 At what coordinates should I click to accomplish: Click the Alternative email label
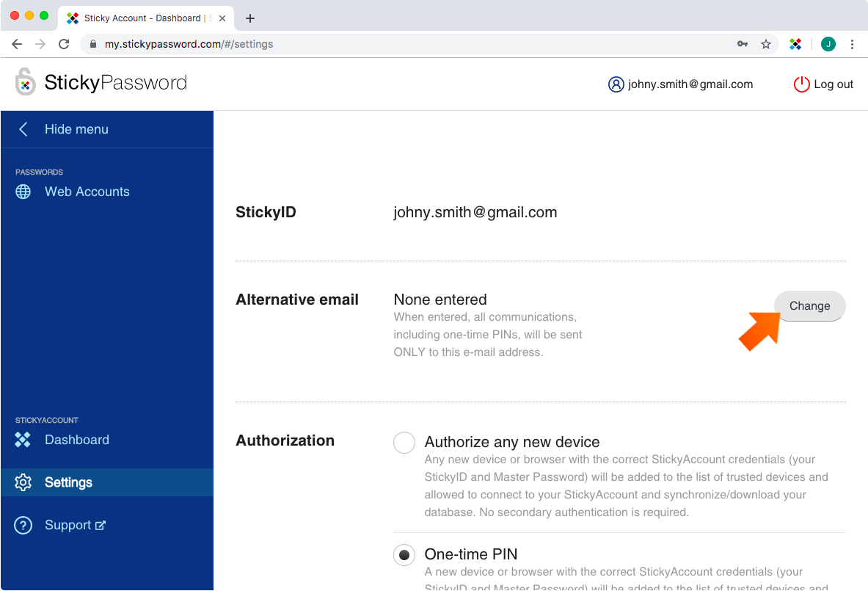pyautogui.click(x=297, y=300)
